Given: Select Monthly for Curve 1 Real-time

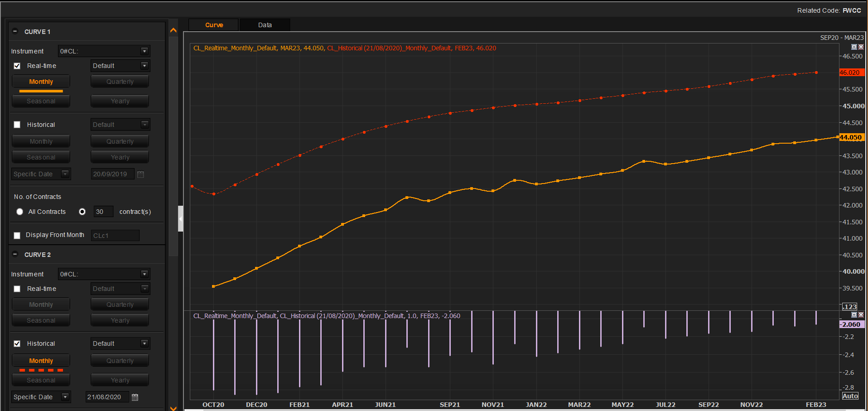Looking at the screenshot, I should [41, 82].
